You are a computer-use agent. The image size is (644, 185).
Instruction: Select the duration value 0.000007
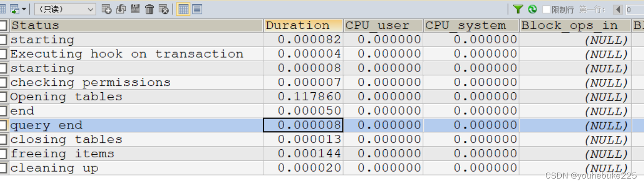pyautogui.click(x=303, y=82)
